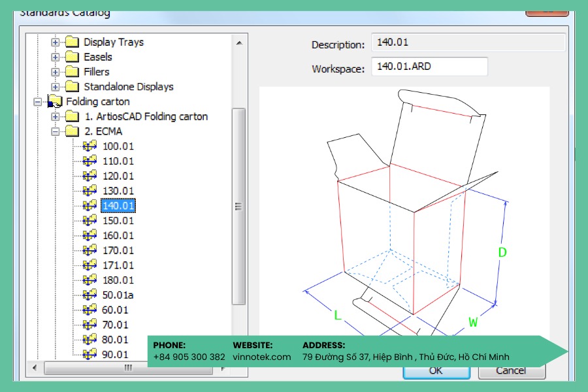Image resolution: width=588 pixels, height=392 pixels.
Task: Select the 60.01 standard
Action: (115, 310)
